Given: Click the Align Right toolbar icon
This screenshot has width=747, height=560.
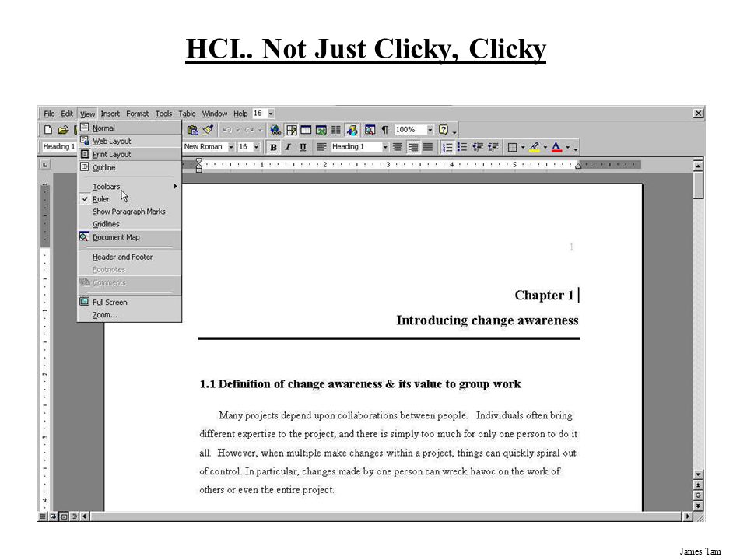Looking at the screenshot, I should 413,147.
